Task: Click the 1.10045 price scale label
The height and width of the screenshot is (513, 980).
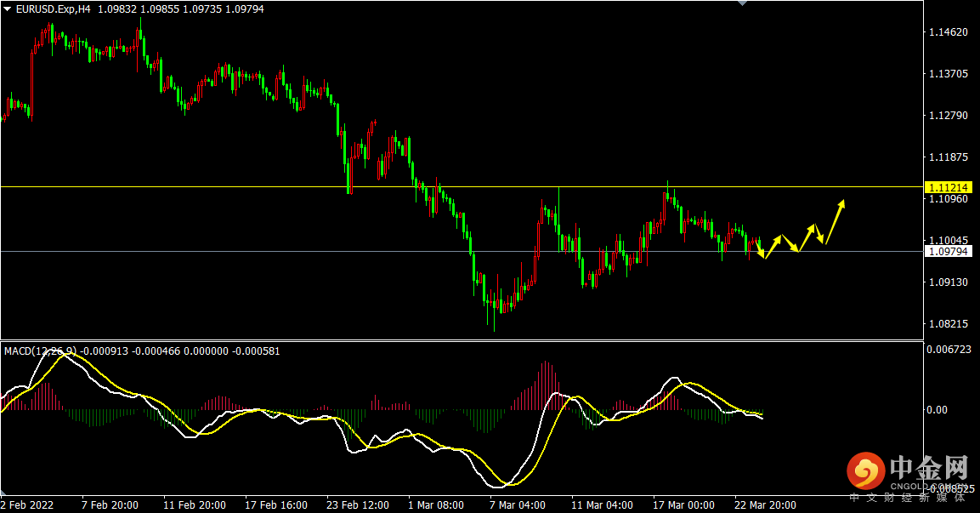Action: click(x=948, y=240)
